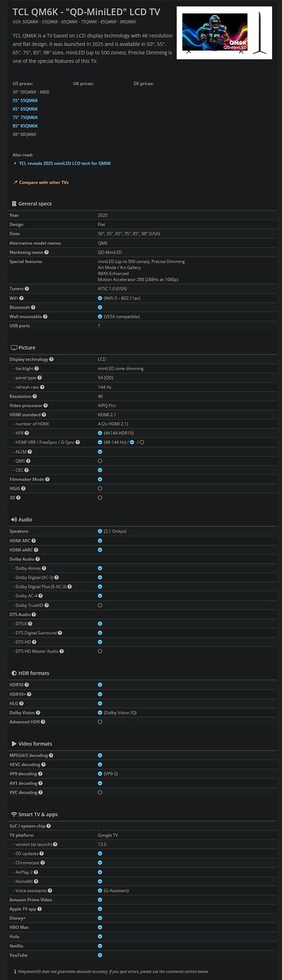Click the Bluetooth checkmark indicator

click(x=100, y=307)
